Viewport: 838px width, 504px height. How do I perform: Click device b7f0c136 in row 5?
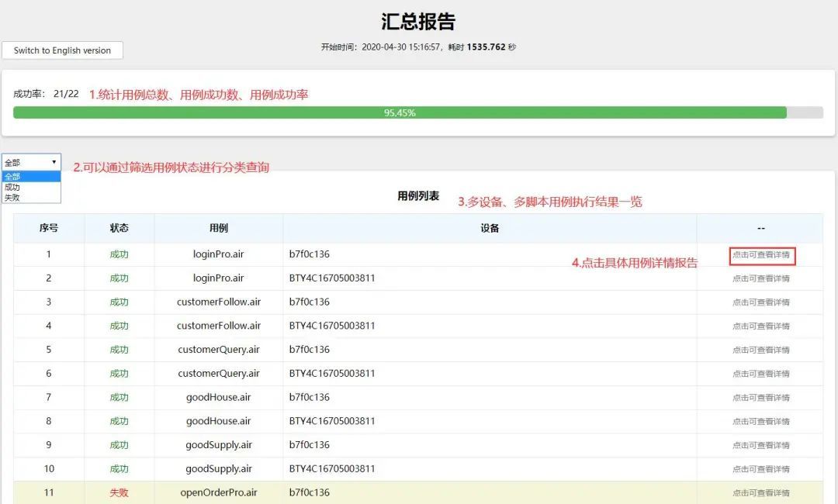click(x=310, y=349)
